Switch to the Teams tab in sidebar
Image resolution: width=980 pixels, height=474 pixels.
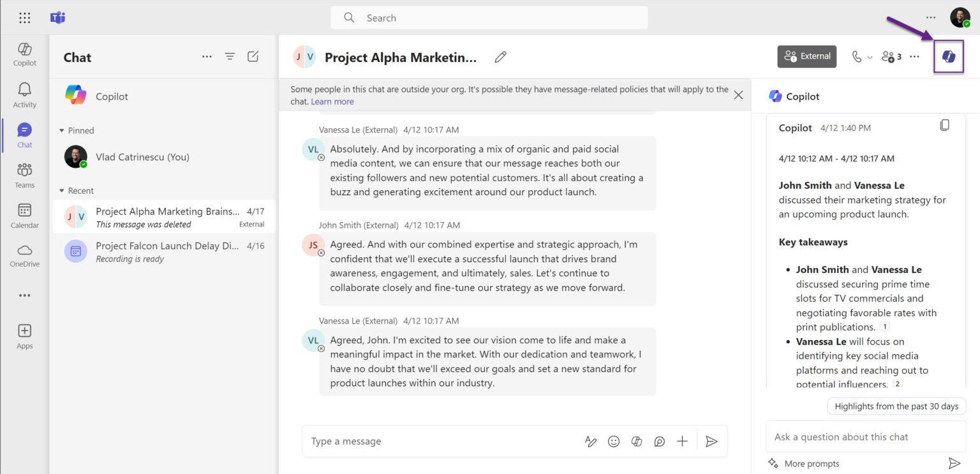click(x=24, y=175)
